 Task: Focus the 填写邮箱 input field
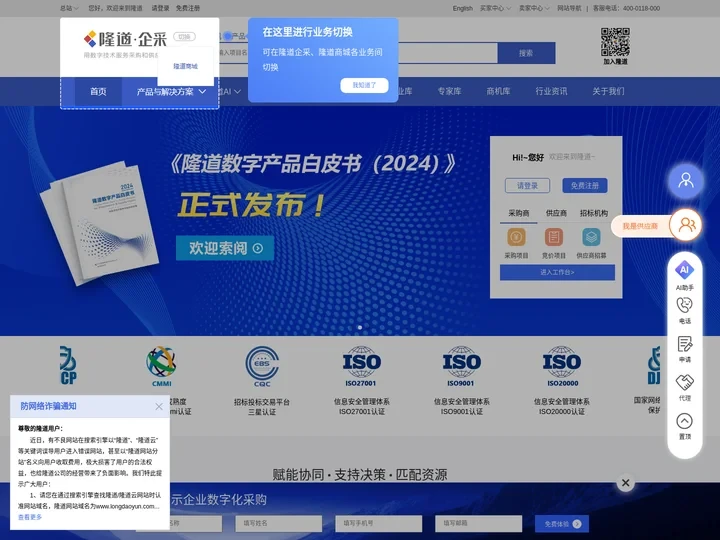(478, 523)
